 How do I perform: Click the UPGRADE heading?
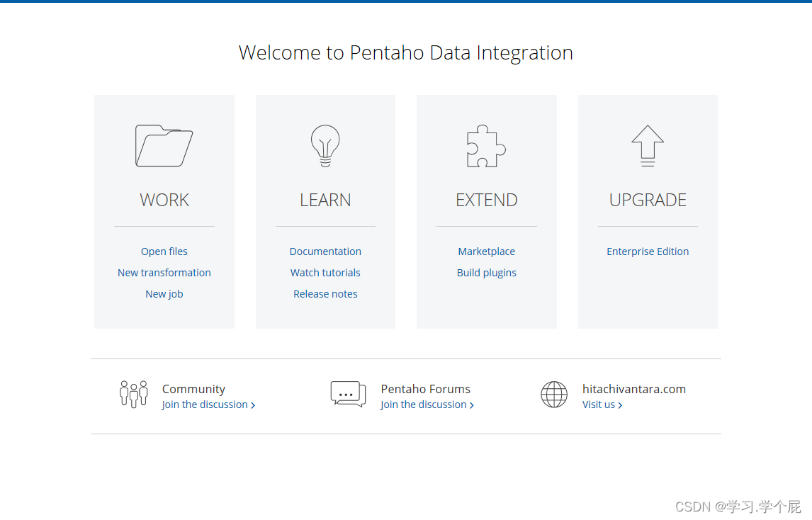click(648, 200)
